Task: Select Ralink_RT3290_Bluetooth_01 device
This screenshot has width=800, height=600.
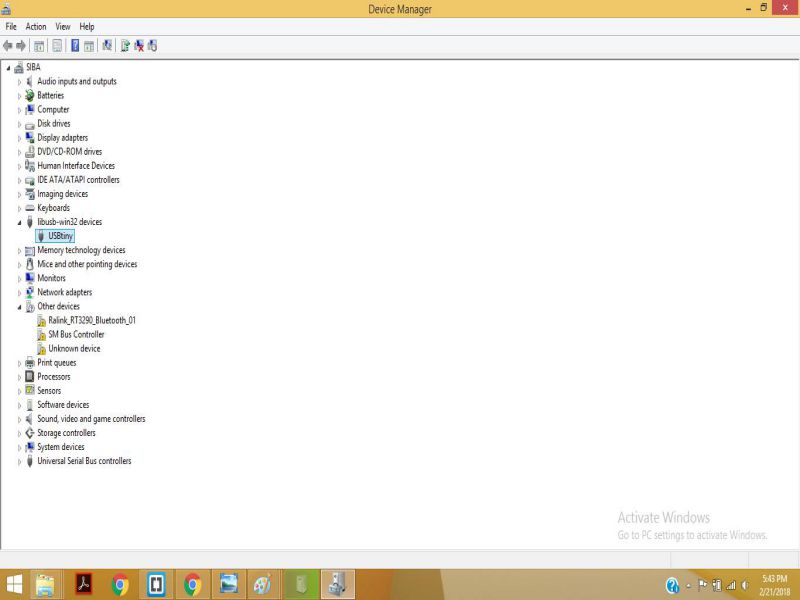Action: (92, 320)
